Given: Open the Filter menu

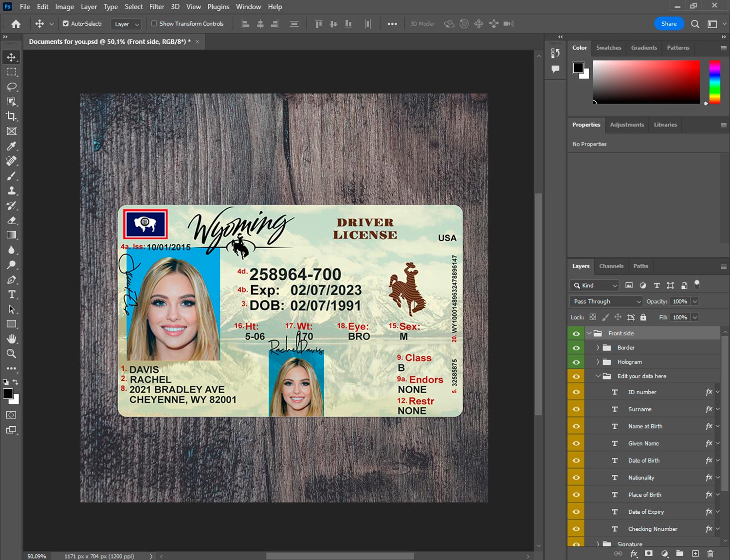Looking at the screenshot, I should (156, 7).
